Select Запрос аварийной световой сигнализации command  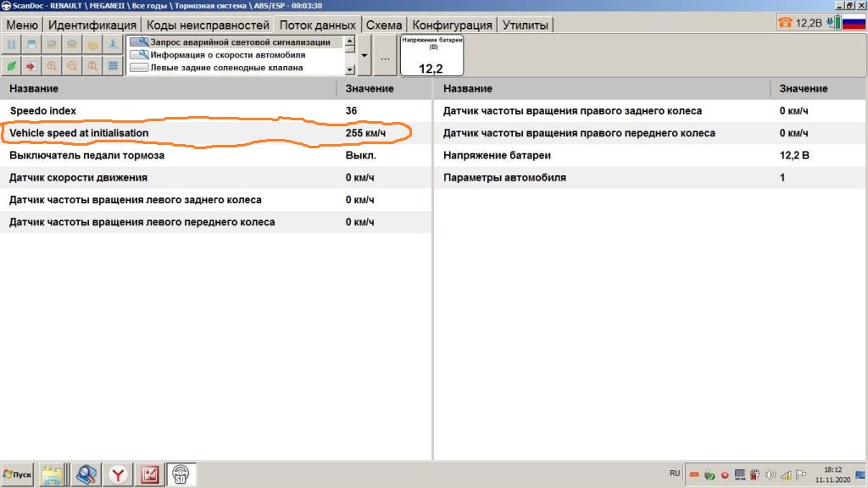236,42
